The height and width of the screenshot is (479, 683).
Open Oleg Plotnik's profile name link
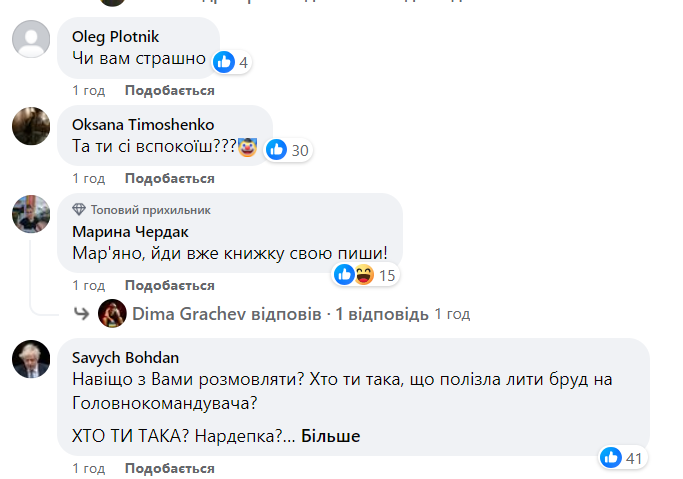(114, 37)
